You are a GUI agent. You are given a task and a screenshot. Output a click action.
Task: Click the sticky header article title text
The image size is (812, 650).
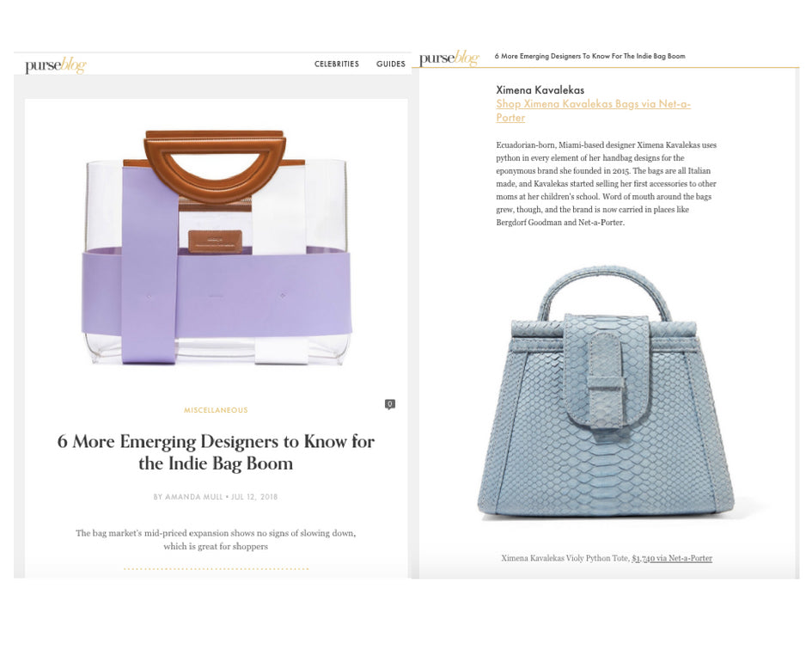click(589, 56)
